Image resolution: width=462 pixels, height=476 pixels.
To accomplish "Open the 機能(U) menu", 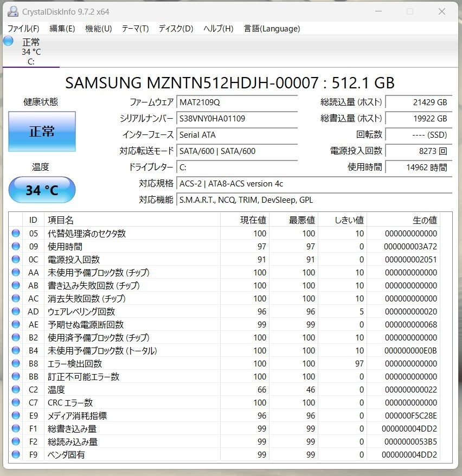I will pos(98,29).
